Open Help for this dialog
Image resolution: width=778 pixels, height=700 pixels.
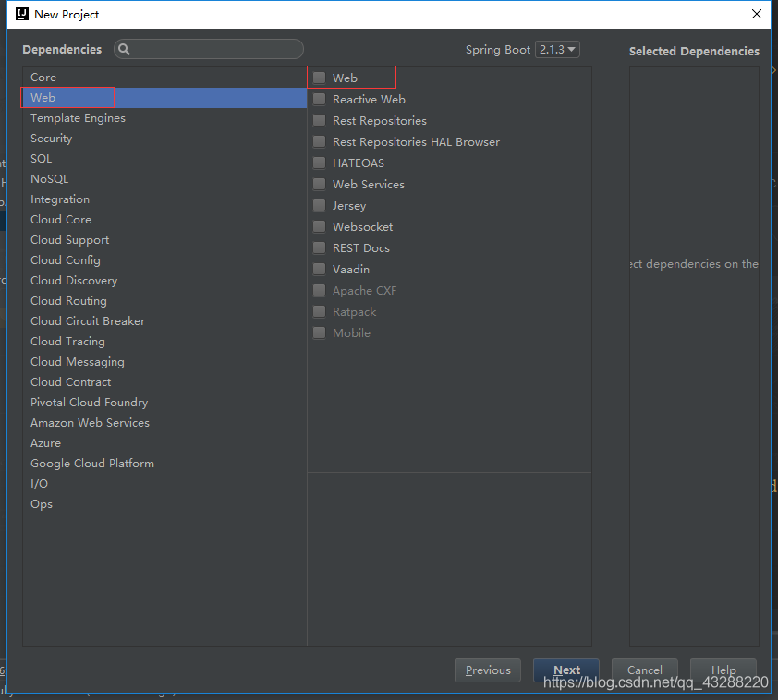(723, 670)
